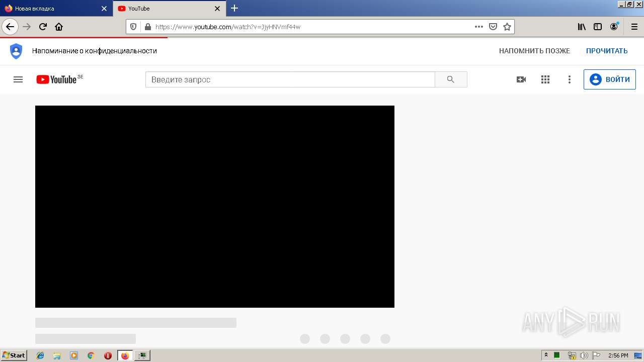Click the black video player area

click(x=215, y=207)
